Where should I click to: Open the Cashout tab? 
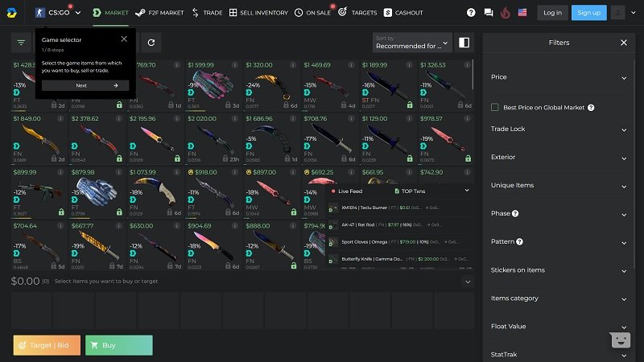click(x=403, y=13)
